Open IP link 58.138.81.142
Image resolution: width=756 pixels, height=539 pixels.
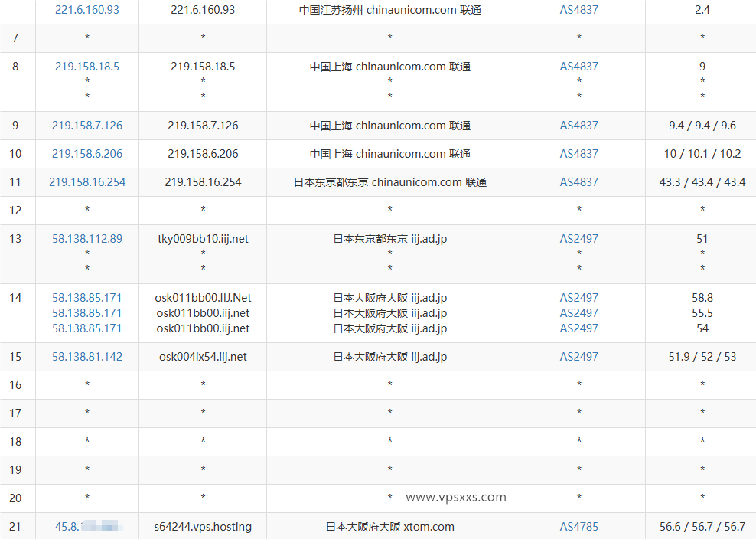87,357
